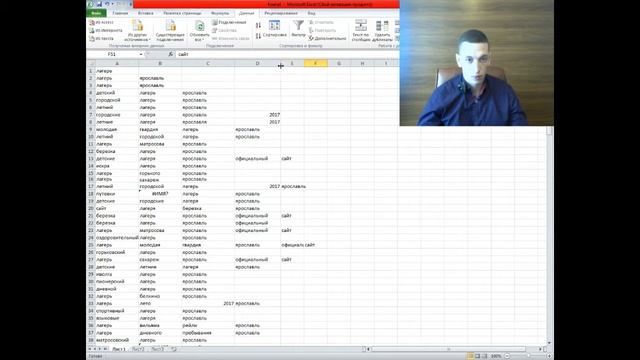Open the From Other Sources menu
This screenshot has width=640, height=360.
[x=137, y=31]
